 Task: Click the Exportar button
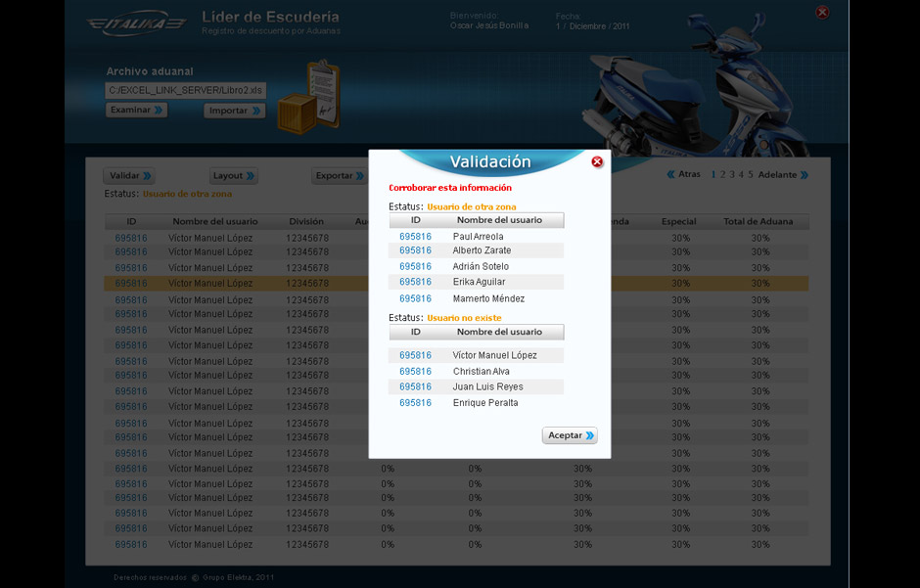(340, 175)
